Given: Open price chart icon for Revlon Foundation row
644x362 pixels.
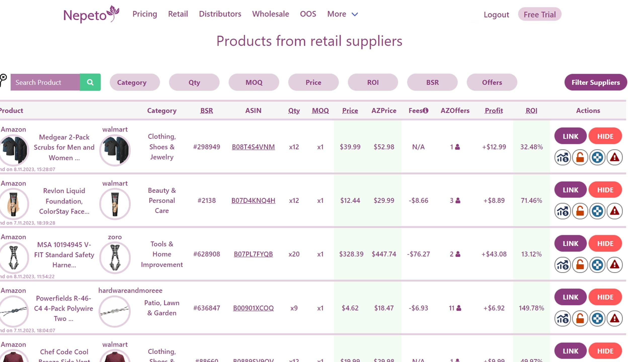Looking at the screenshot, I should pyautogui.click(x=562, y=211).
